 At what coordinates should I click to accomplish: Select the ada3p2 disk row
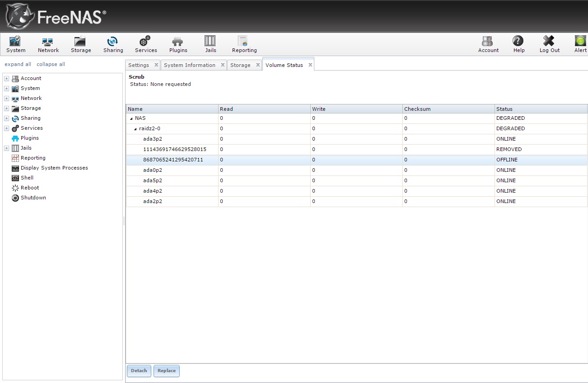pyautogui.click(x=357, y=139)
